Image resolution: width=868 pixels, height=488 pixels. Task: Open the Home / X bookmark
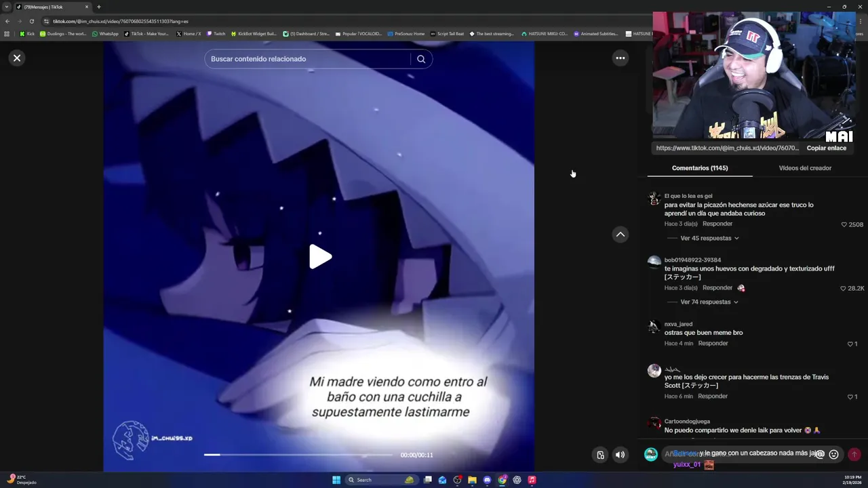(x=189, y=33)
